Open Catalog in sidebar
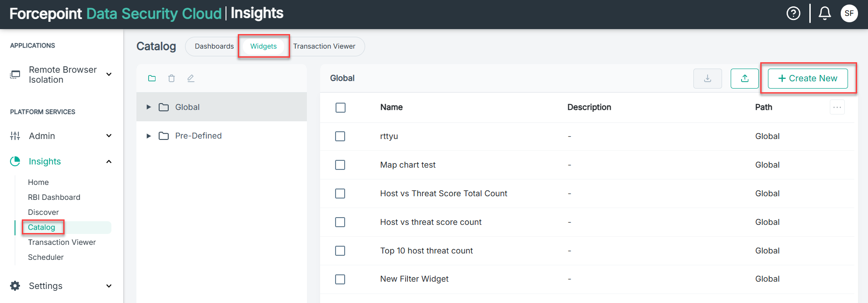868x303 pixels. [x=41, y=227]
